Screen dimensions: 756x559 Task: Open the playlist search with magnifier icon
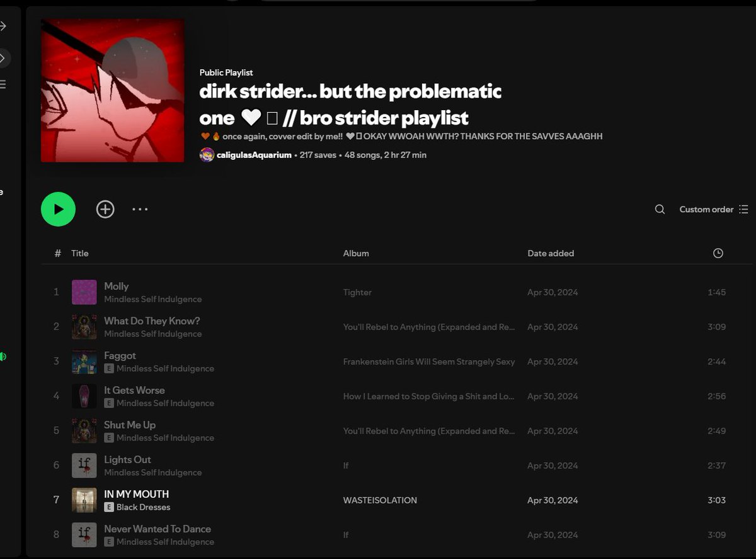(x=659, y=209)
